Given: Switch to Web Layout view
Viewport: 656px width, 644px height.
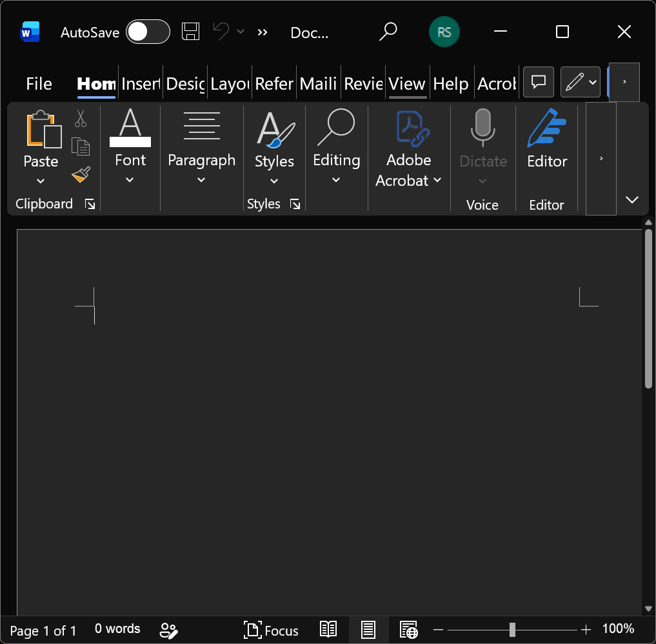Looking at the screenshot, I should tap(409, 630).
